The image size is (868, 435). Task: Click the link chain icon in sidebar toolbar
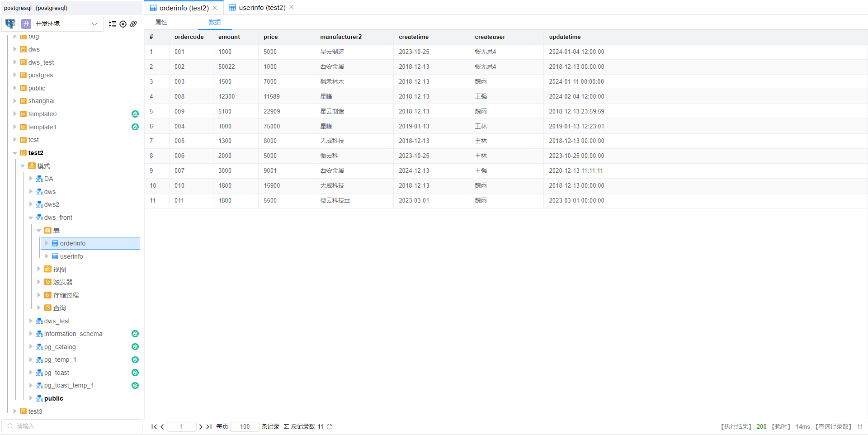pyautogui.click(x=133, y=24)
